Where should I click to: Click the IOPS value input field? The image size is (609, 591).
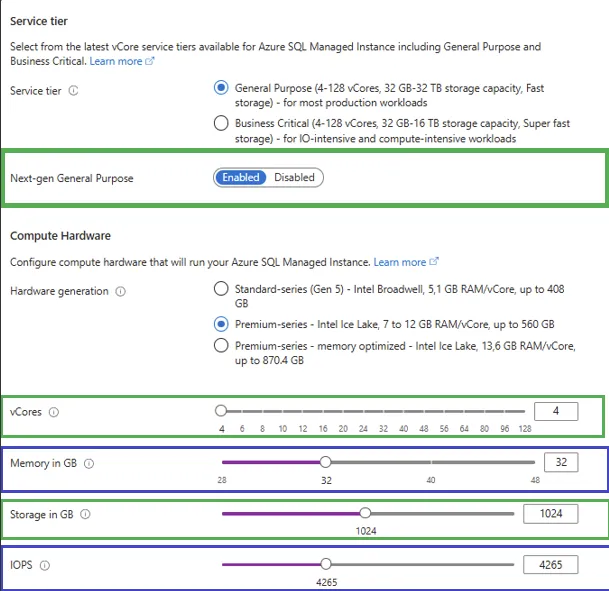(550, 565)
